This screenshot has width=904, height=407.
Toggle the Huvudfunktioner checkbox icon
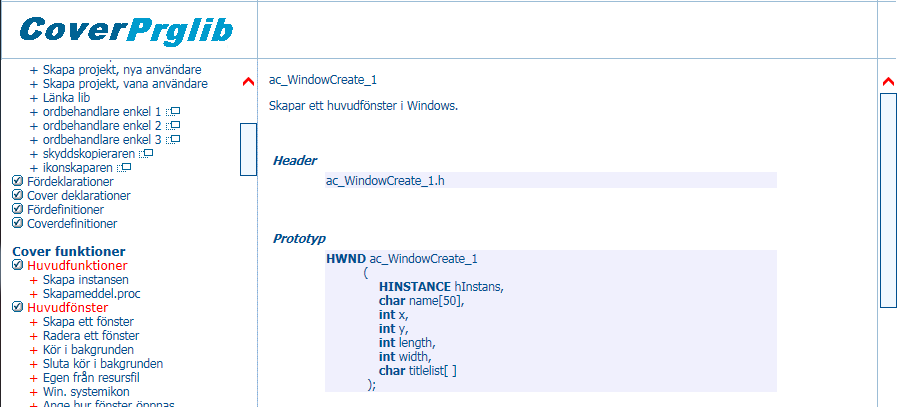click(17, 266)
